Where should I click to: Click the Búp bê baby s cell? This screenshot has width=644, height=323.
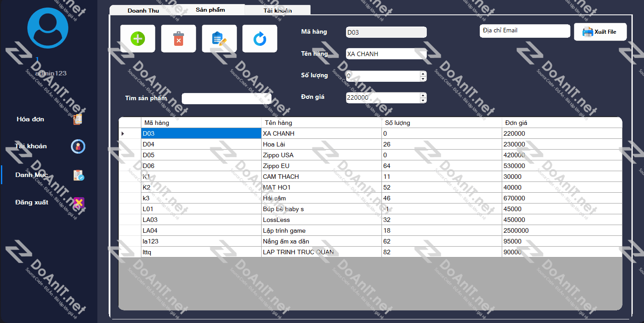321,209
